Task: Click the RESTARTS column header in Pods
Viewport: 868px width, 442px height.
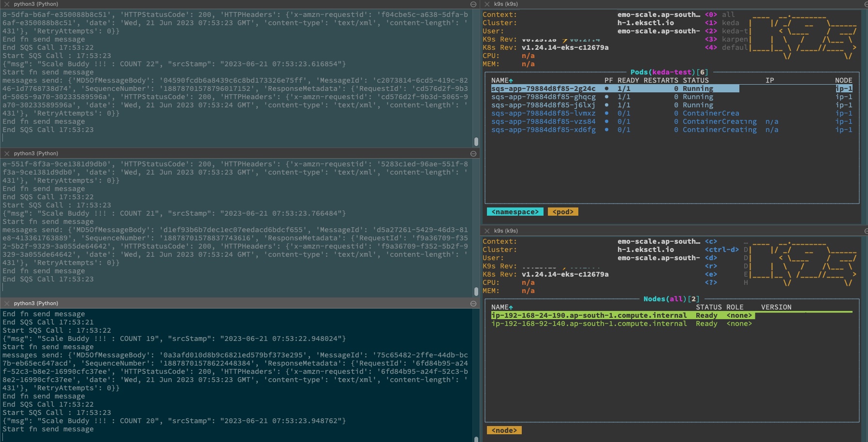Action: 661,80
